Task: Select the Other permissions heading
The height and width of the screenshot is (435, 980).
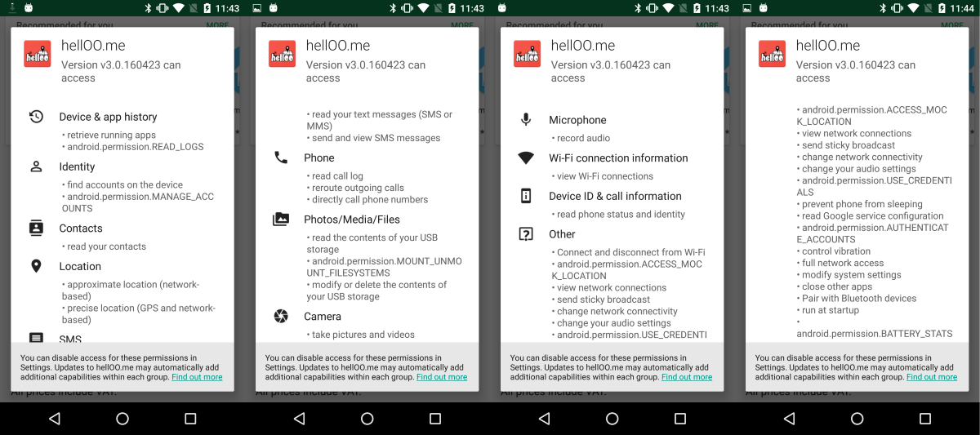Action: pyautogui.click(x=562, y=234)
